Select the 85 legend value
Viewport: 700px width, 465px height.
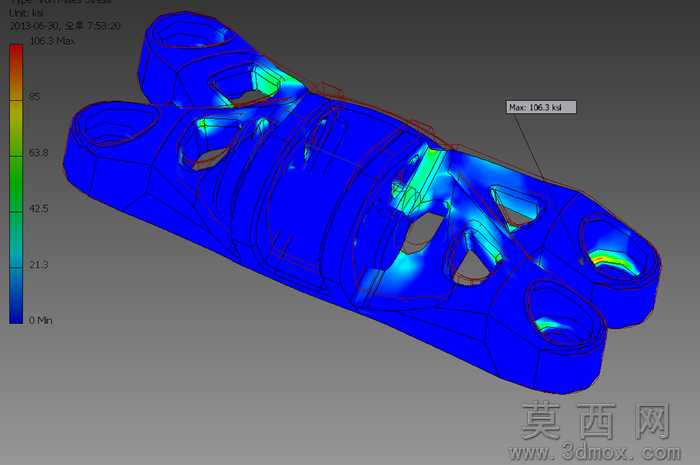34,96
